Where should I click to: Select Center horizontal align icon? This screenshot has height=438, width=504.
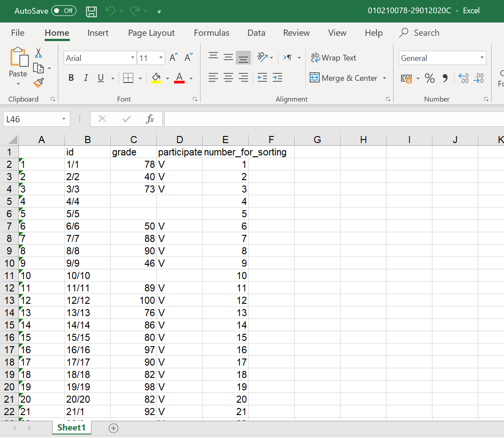[228, 77]
